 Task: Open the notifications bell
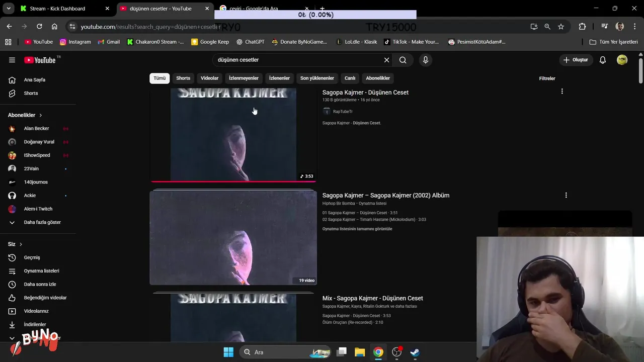click(603, 60)
